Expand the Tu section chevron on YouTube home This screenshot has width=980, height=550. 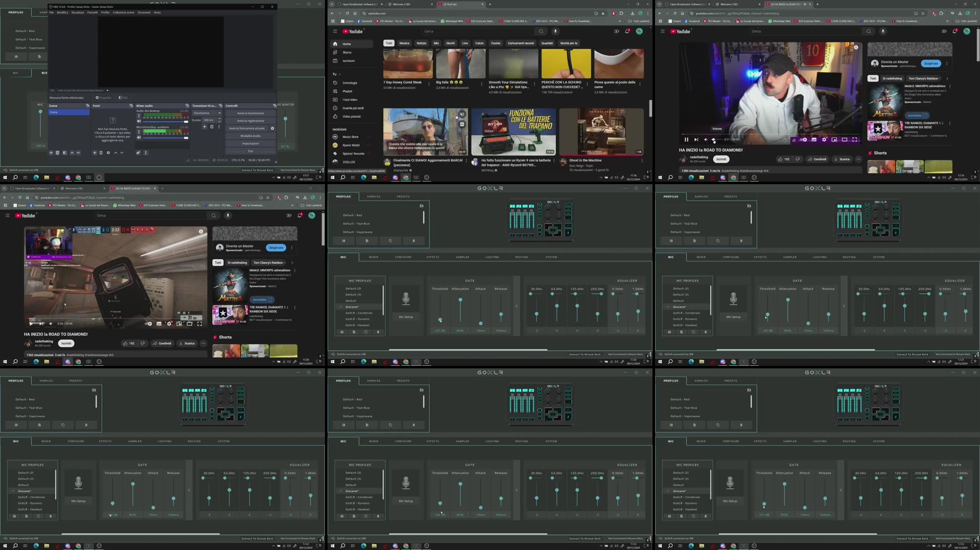coord(340,74)
